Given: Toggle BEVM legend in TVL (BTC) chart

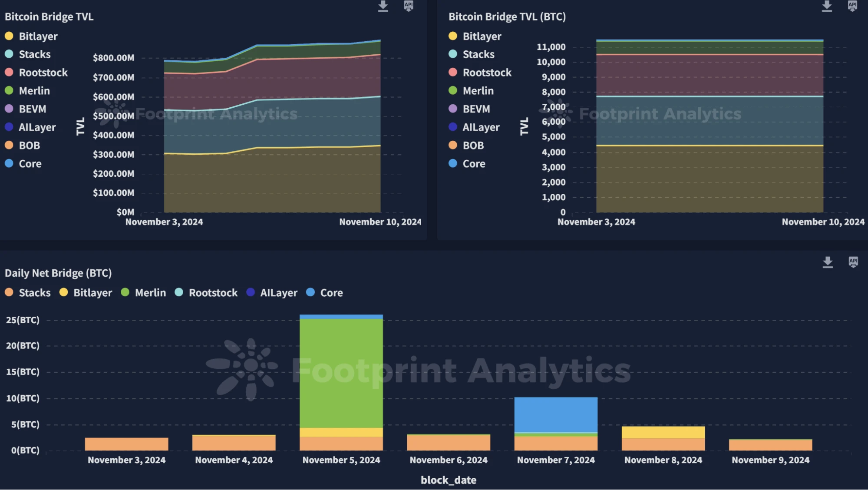Looking at the screenshot, I should [x=469, y=109].
